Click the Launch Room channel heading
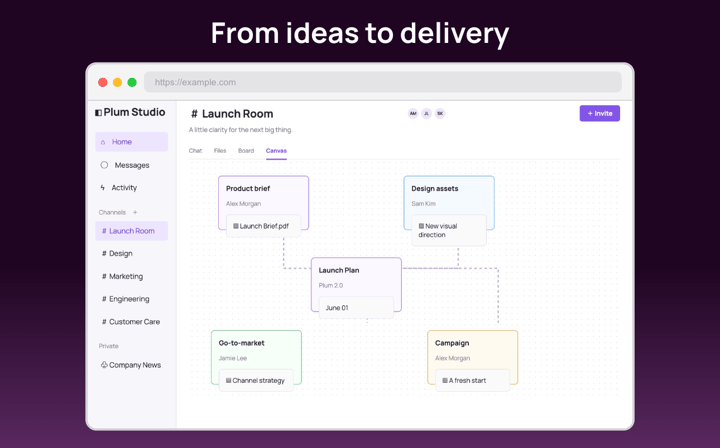 click(232, 114)
